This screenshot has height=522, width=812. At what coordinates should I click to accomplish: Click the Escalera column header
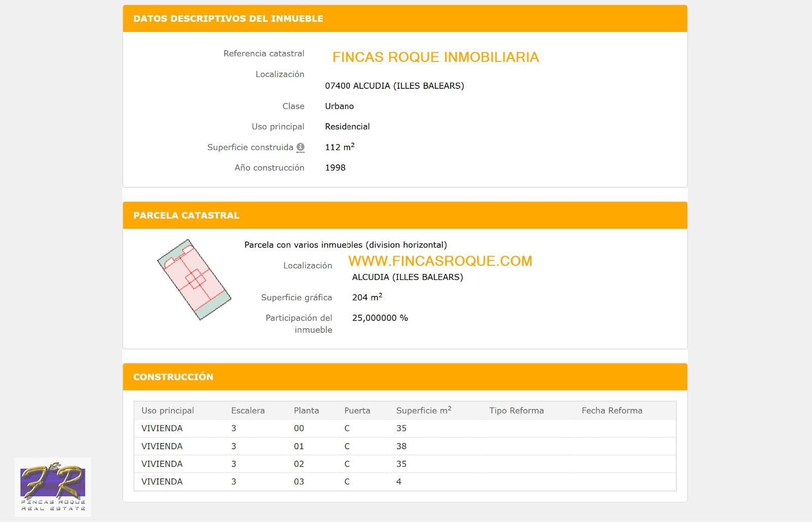pos(248,410)
